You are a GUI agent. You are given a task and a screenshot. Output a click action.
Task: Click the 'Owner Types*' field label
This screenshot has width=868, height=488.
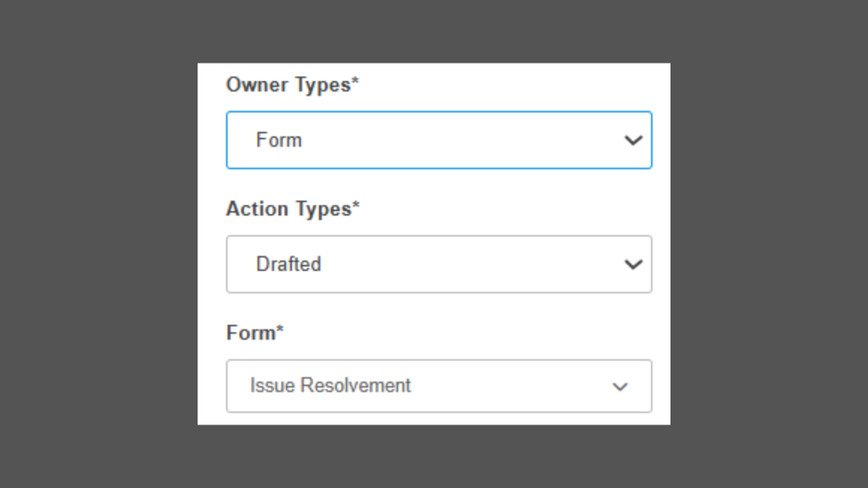pos(288,85)
